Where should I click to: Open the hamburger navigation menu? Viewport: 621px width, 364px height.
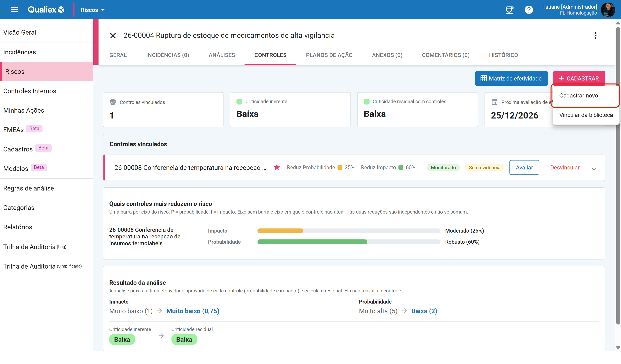point(15,10)
